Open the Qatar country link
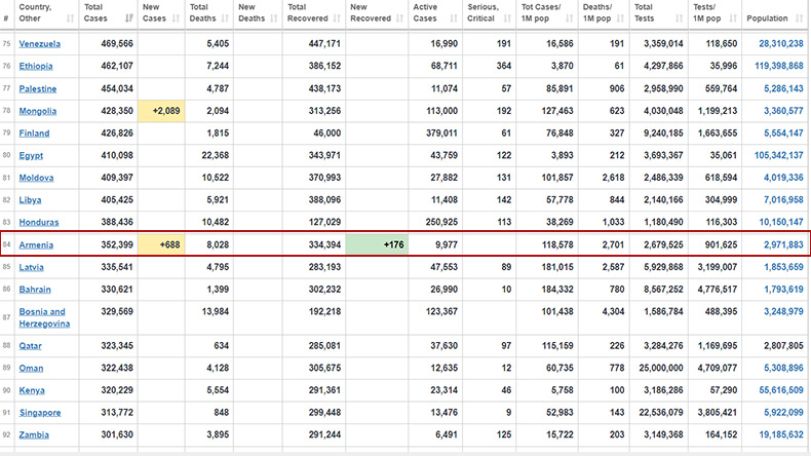This screenshot has height=456, width=811. 30,346
